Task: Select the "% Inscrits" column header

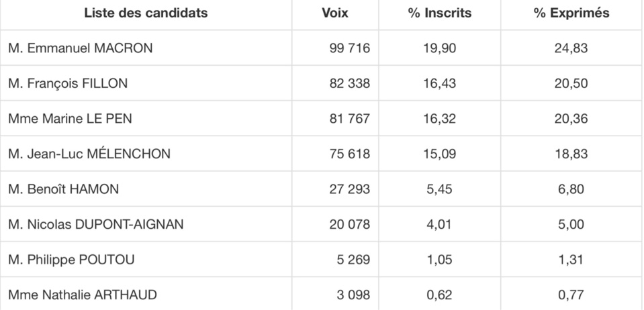Action: (x=440, y=13)
